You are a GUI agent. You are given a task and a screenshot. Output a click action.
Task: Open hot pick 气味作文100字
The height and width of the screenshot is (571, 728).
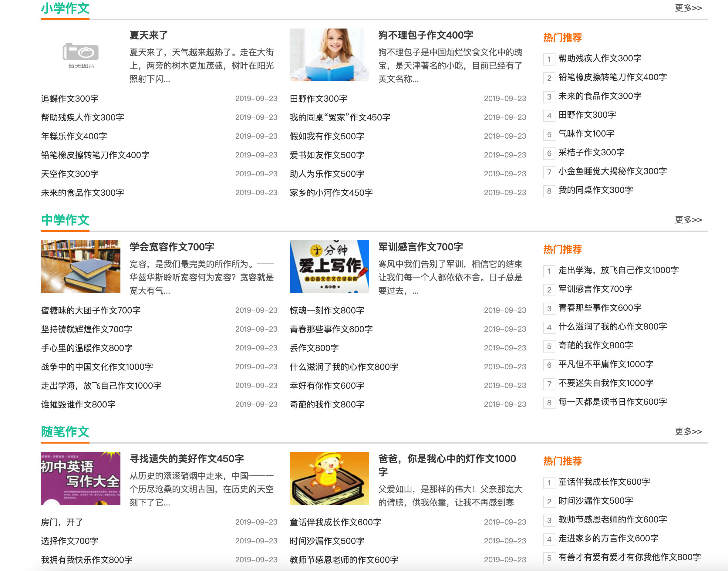586,134
